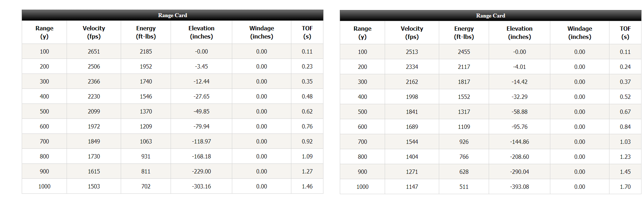Click energy value 702 in left table

(146, 186)
